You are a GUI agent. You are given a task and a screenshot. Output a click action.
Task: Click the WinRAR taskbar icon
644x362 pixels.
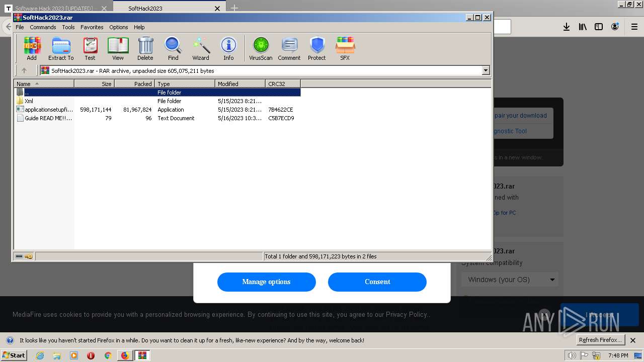[x=143, y=355]
